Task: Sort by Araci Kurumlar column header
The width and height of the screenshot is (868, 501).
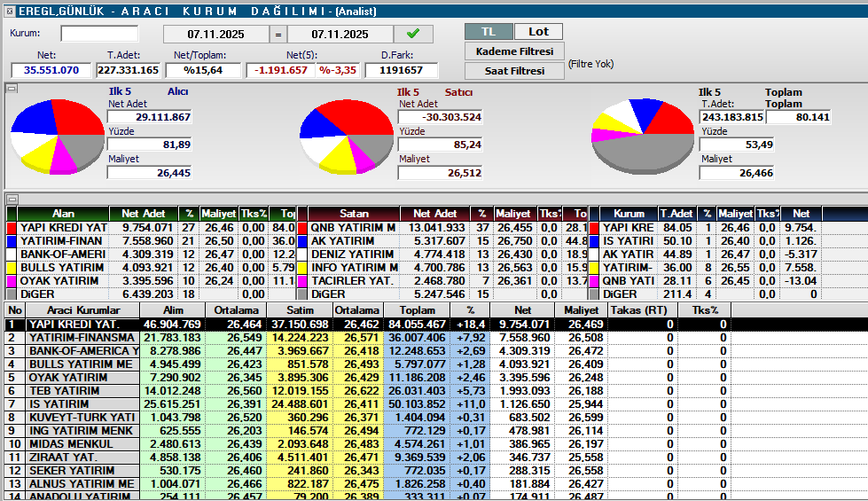Action: 82,309
